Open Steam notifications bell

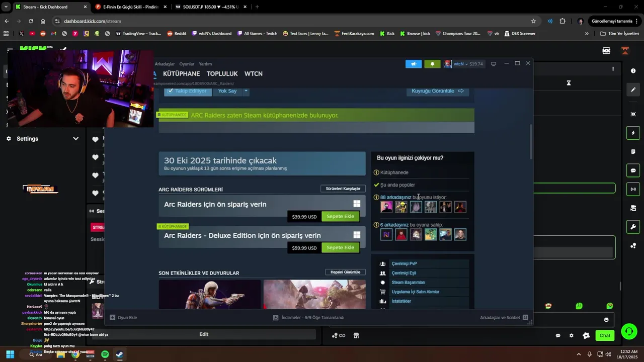pos(432,64)
